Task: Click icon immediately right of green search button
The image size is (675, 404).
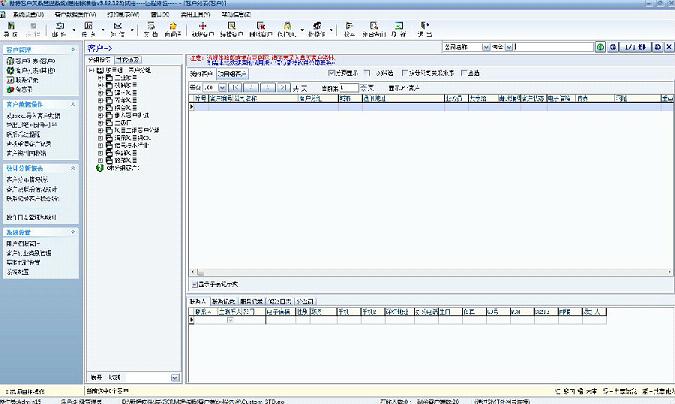Action: (613, 47)
